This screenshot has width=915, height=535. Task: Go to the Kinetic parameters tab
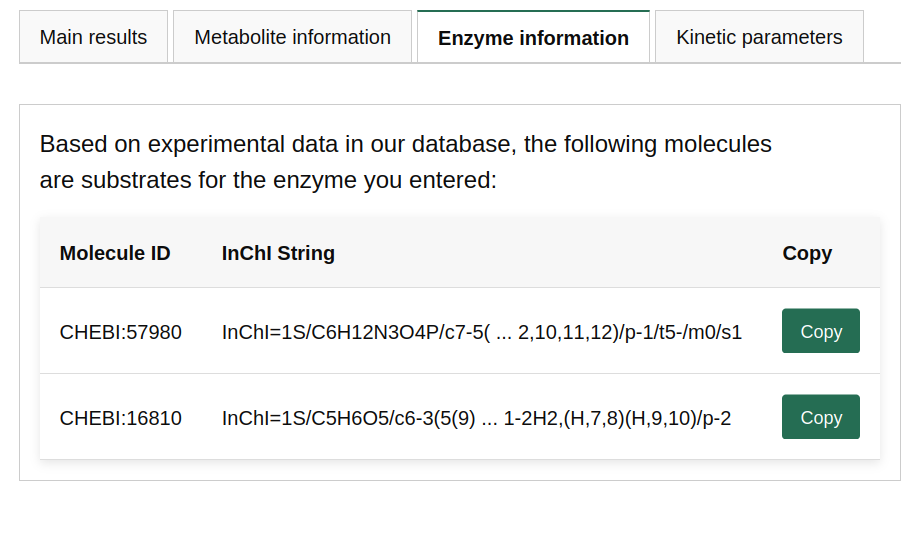pos(759,37)
